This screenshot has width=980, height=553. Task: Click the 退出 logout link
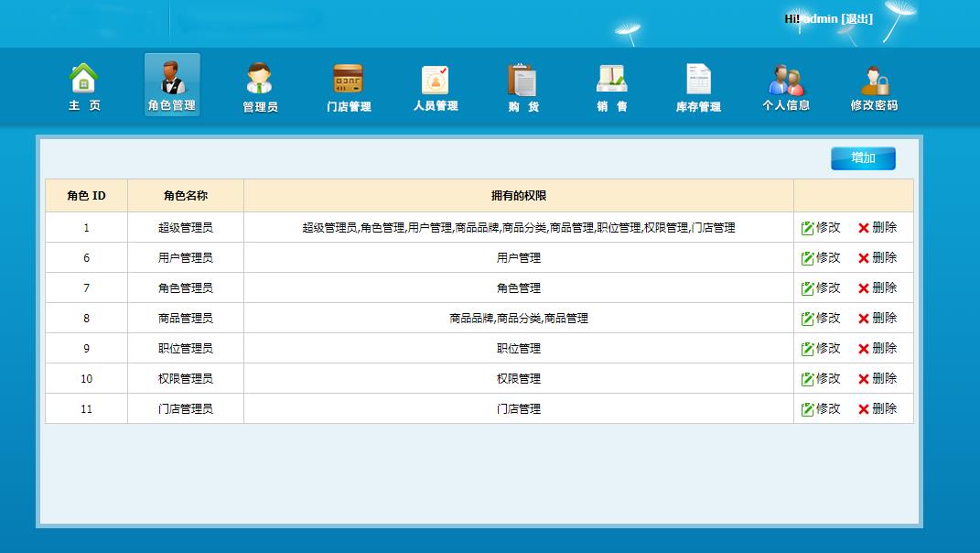(857, 19)
